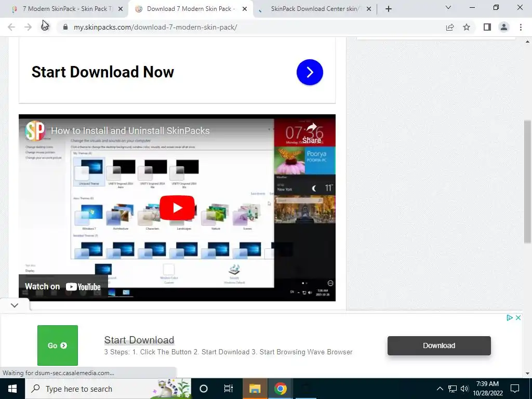Select the Download 7 Modern Skin Pack tab

pos(191,9)
